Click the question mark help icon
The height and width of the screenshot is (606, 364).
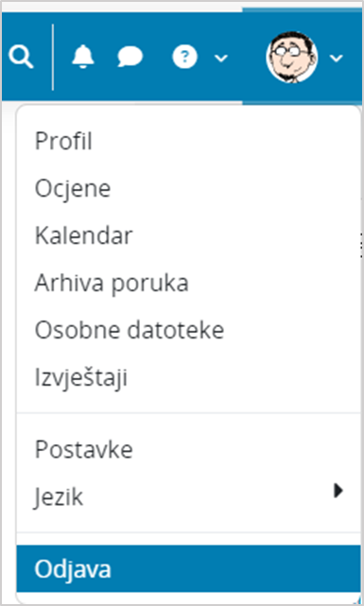coord(184,58)
